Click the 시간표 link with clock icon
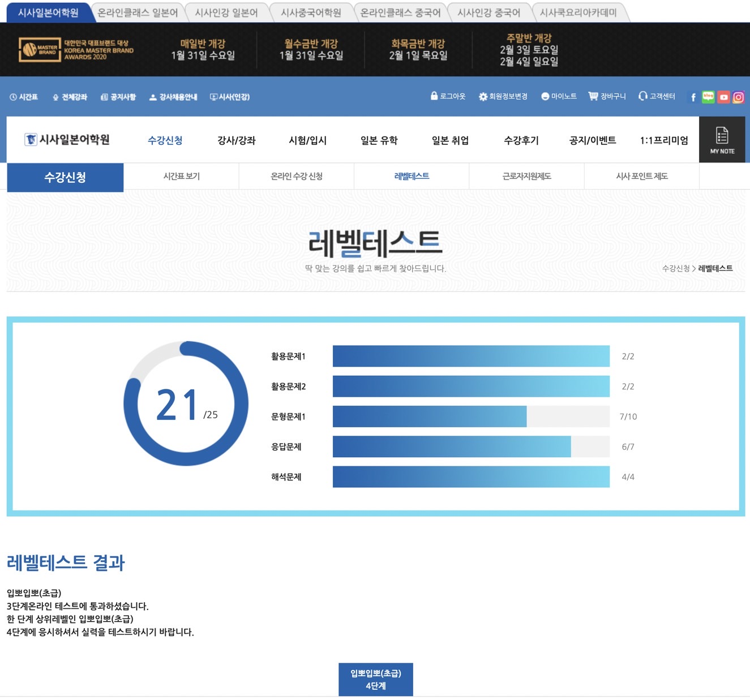This screenshot has width=750, height=700. pos(24,97)
